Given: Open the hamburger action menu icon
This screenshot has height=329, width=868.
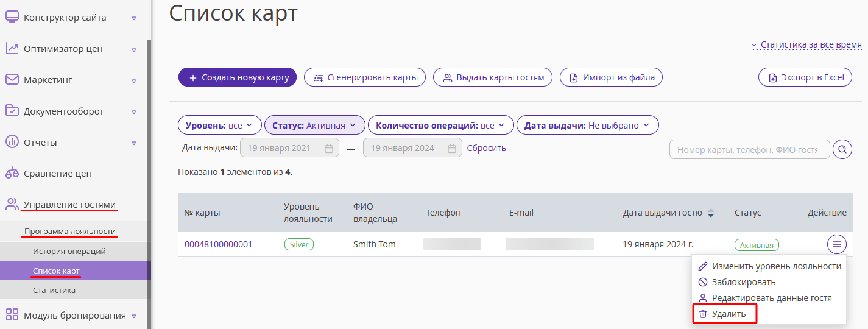Looking at the screenshot, I should (837, 244).
